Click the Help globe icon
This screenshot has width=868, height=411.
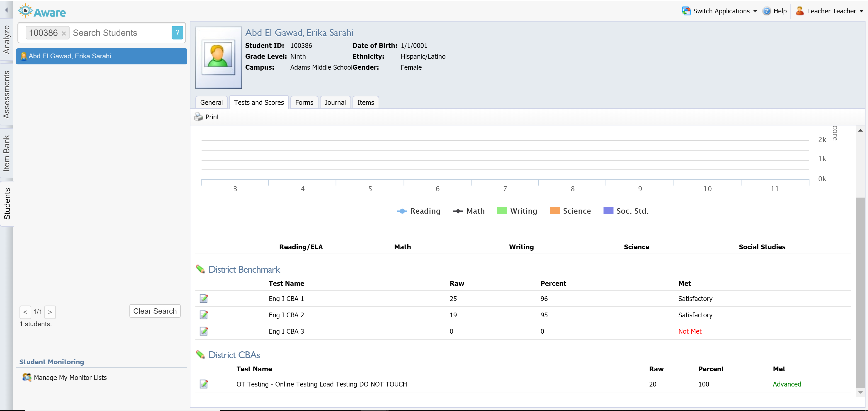(x=767, y=11)
